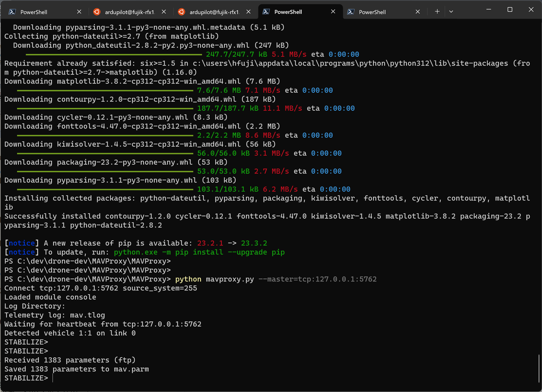Switch to the first ardupilot@fujik-rfx1 tab

[x=130, y=12]
